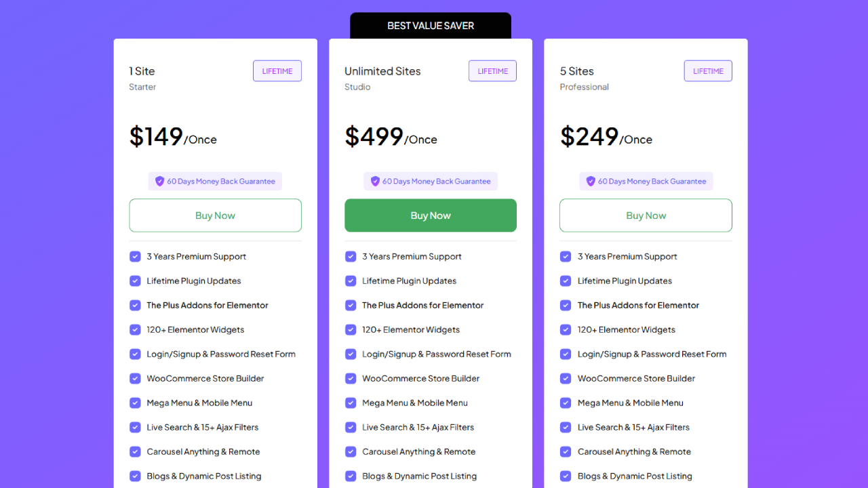
Task: Click the Buy Now button for 1 Site plan
Action: 215,216
